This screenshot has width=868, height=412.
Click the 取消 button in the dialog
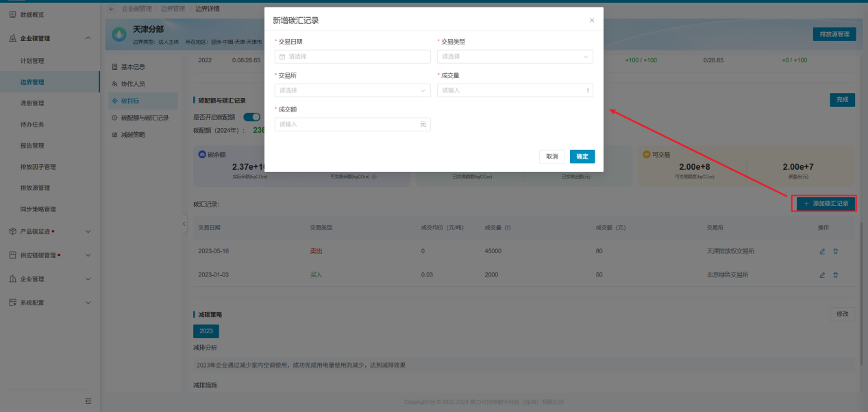coord(551,157)
